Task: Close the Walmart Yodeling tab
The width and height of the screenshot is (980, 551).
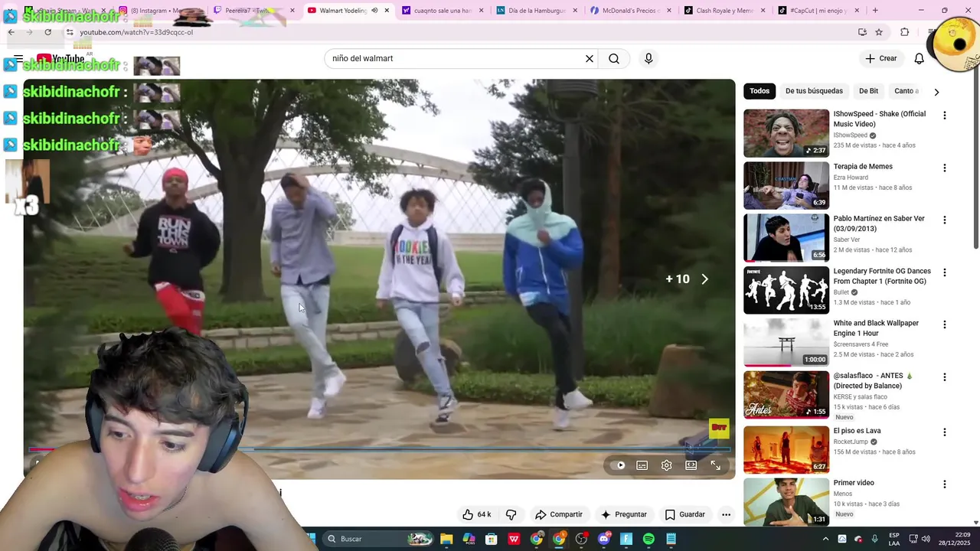Action: tap(387, 11)
